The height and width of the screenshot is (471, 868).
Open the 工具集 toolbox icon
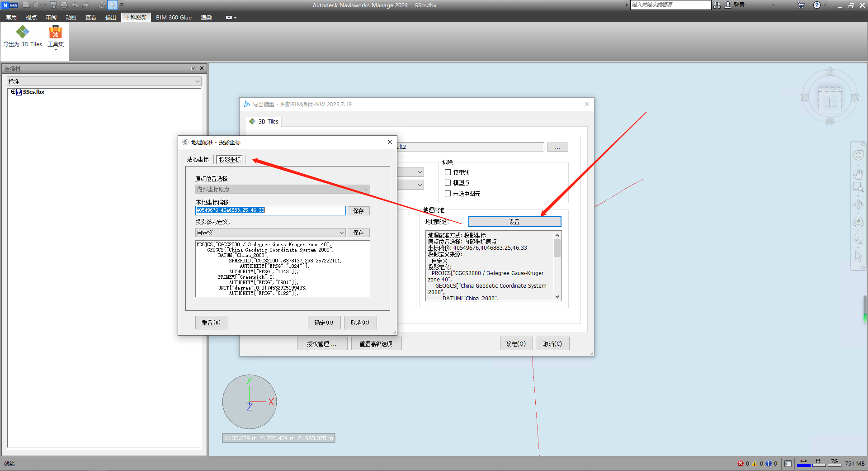56,32
